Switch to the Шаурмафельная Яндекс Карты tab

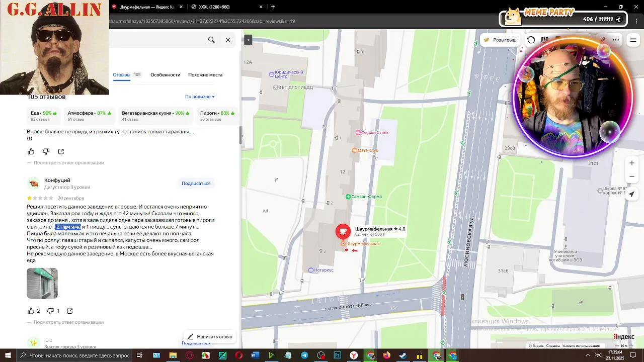pyautogui.click(x=147, y=7)
